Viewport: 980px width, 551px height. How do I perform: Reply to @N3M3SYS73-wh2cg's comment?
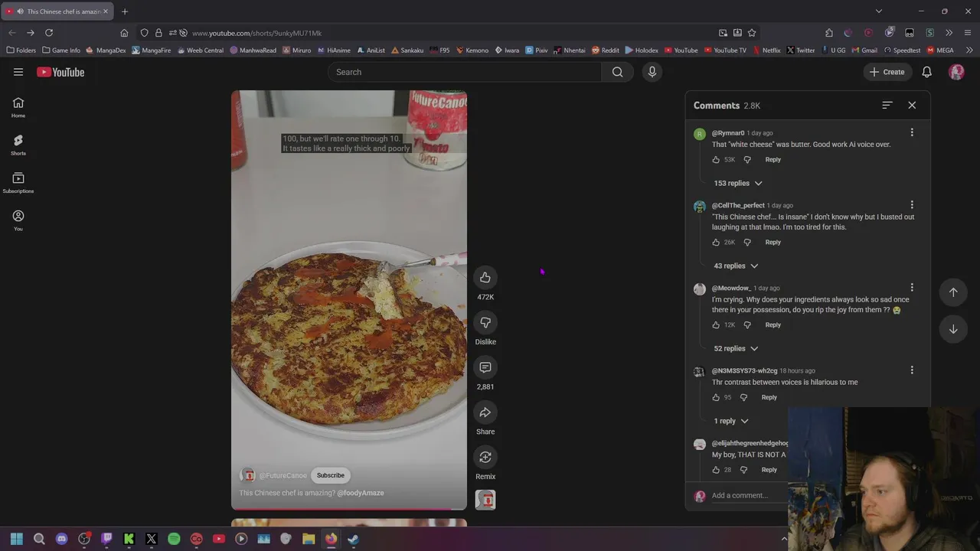pyautogui.click(x=769, y=397)
